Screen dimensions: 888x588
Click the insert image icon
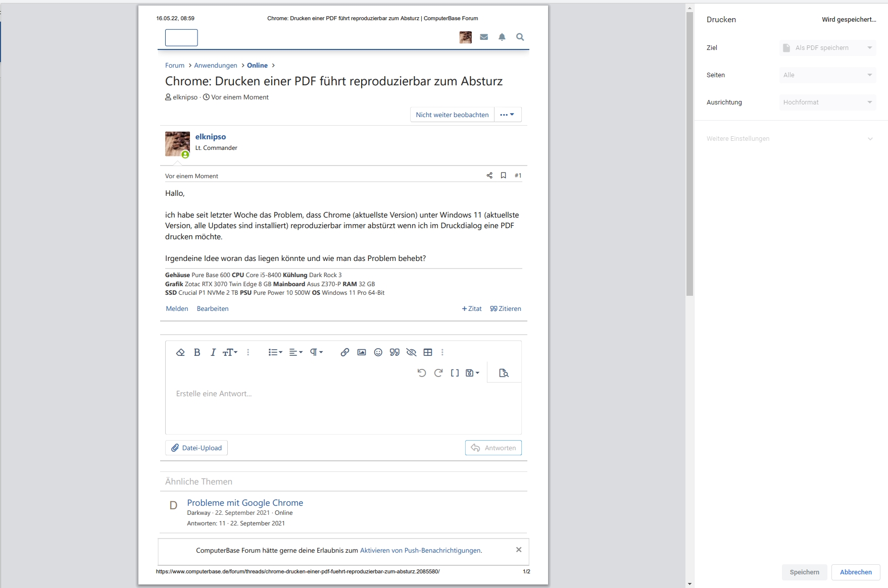click(x=362, y=352)
